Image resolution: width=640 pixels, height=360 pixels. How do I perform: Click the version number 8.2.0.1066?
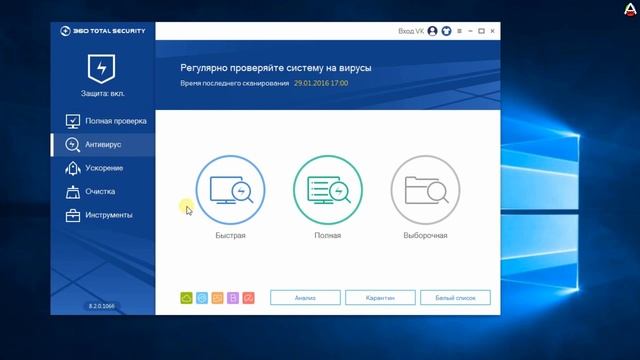(102, 306)
